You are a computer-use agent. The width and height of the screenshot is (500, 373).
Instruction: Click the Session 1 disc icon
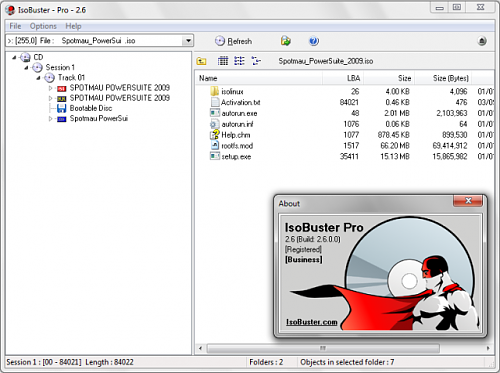tap(37, 68)
